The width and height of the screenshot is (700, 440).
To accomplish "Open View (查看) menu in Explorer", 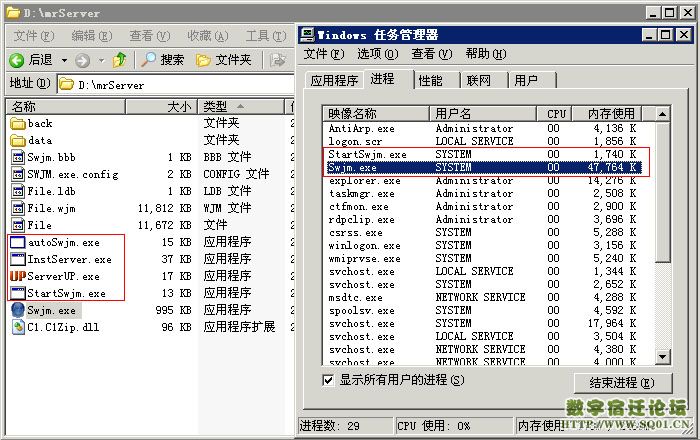I will (x=150, y=36).
